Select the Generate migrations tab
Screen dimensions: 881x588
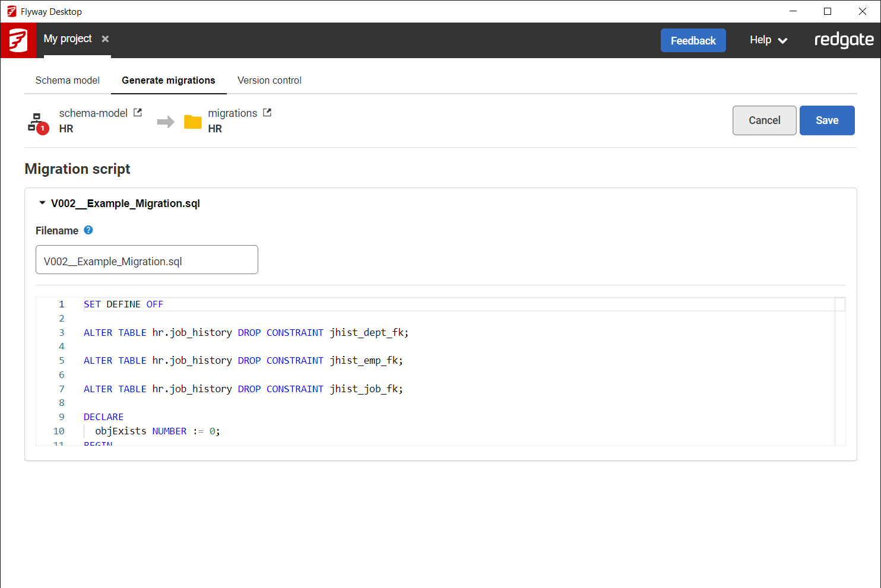click(169, 81)
